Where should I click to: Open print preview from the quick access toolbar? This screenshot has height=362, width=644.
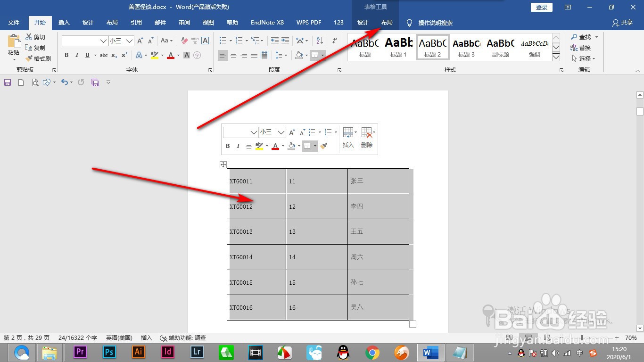tap(35, 82)
